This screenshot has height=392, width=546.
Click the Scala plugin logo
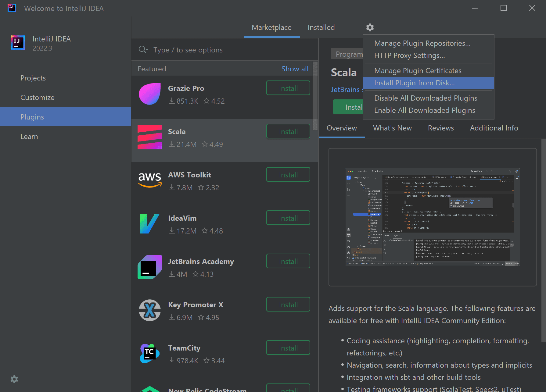click(x=149, y=137)
